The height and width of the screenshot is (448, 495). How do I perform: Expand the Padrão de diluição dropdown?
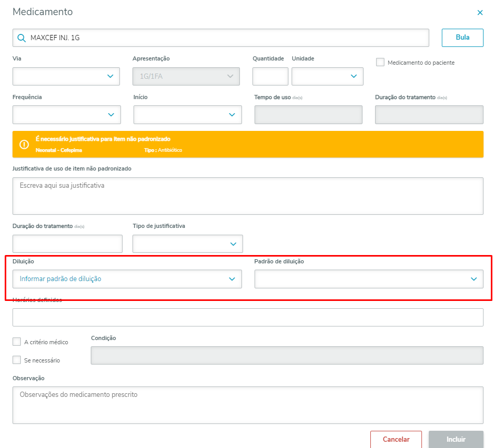[369, 279]
